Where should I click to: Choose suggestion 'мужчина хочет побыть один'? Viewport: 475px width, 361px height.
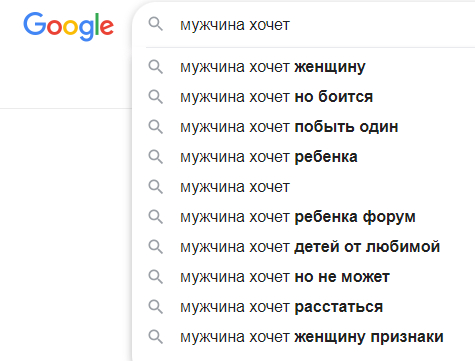(304, 127)
